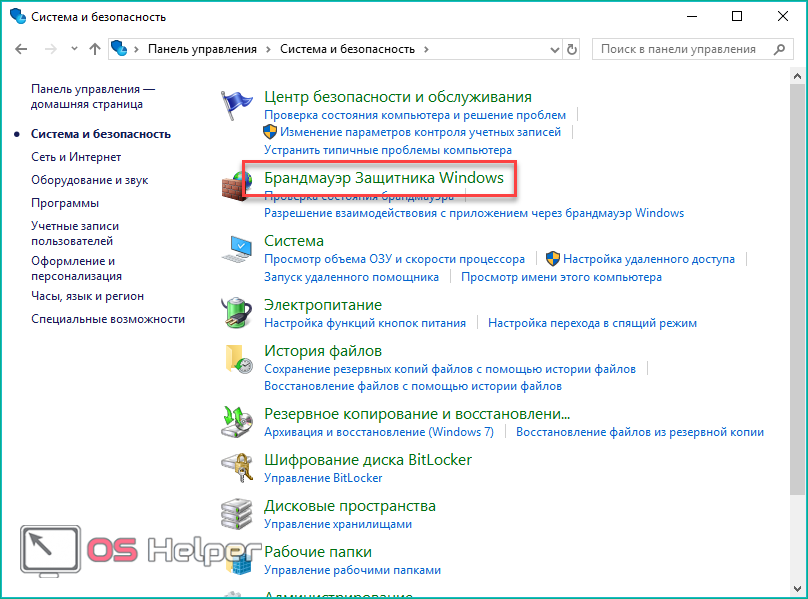Open Учетные записи пользователей category
The image size is (808, 599).
75,234
